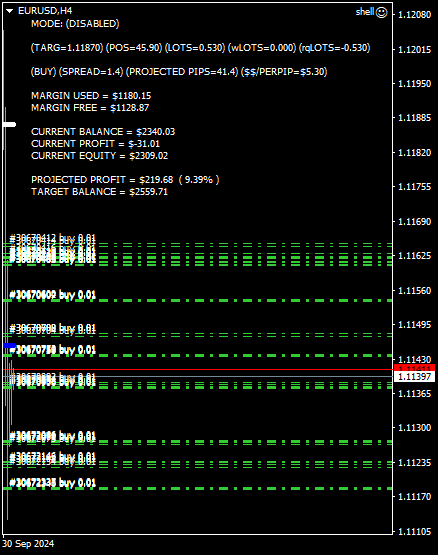Click the '(rqLOTS=-0.530)' value
The image size is (438, 555).
pyautogui.click(x=334, y=48)
